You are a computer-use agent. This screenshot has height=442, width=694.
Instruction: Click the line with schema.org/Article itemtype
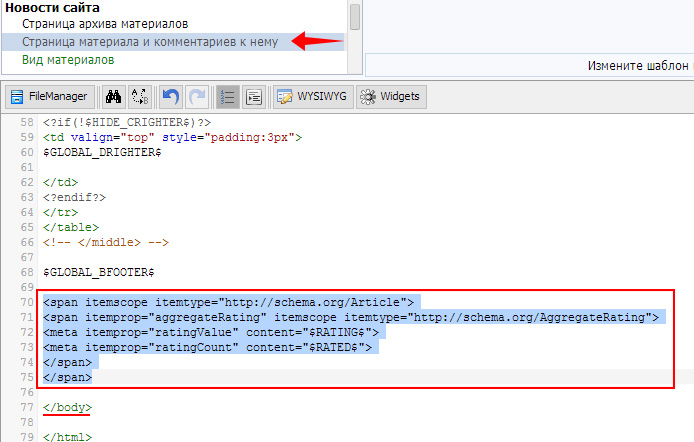(x=228, y=302)
